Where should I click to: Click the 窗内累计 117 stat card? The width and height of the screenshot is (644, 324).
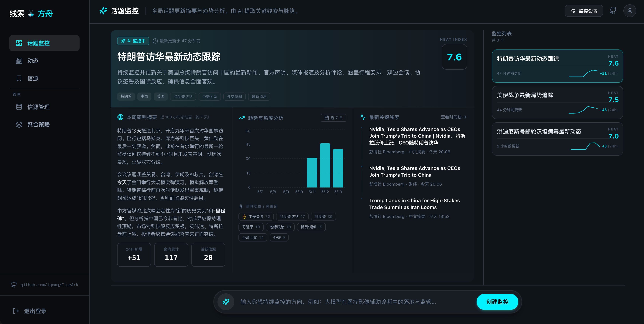tap(171, 255)
